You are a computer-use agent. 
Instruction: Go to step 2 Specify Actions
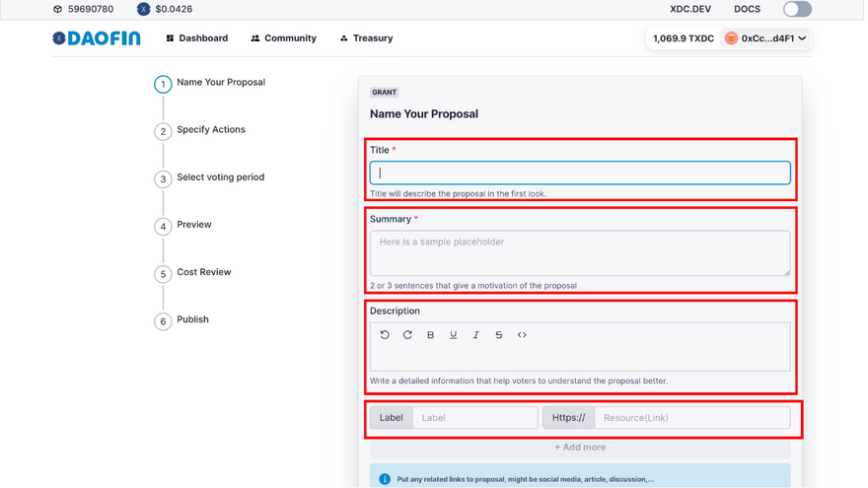(x=210, y=130)
